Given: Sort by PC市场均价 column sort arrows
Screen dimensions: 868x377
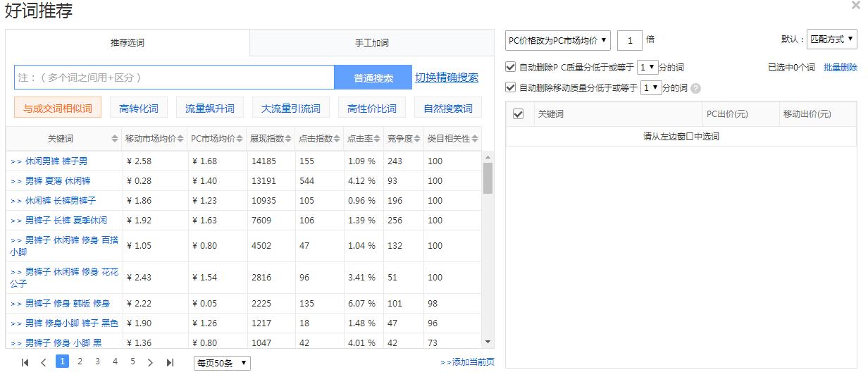Looking at the screenshot, I should tap(240, 139).
